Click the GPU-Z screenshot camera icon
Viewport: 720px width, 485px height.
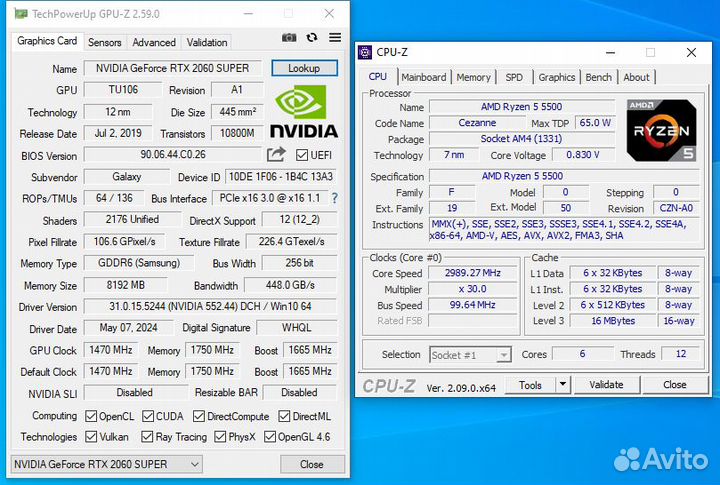click(x=289, y=38)
